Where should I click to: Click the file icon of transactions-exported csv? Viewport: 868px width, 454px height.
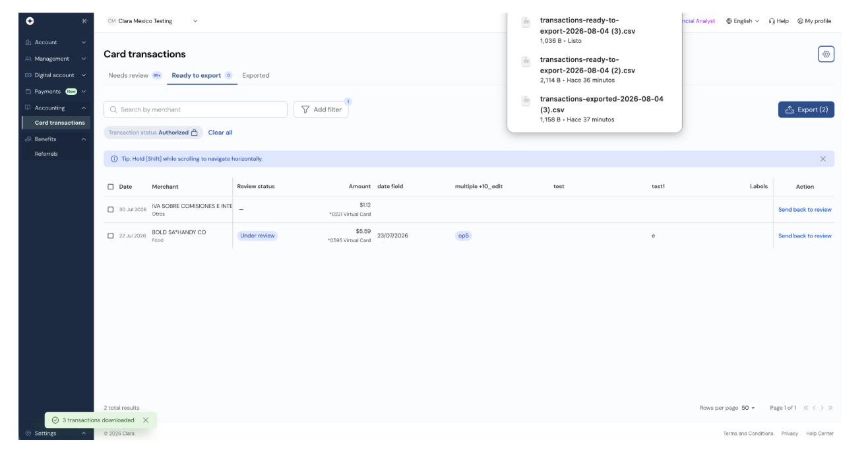526,101
